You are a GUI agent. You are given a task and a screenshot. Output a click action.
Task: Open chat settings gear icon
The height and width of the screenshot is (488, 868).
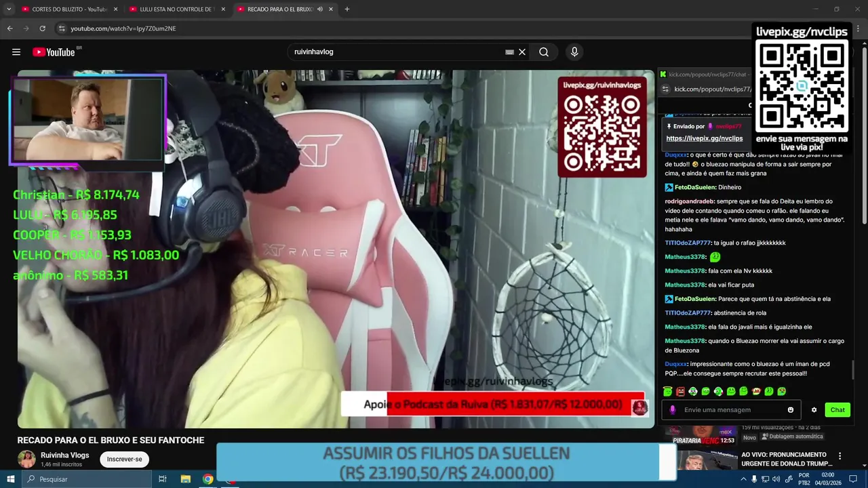814,410
